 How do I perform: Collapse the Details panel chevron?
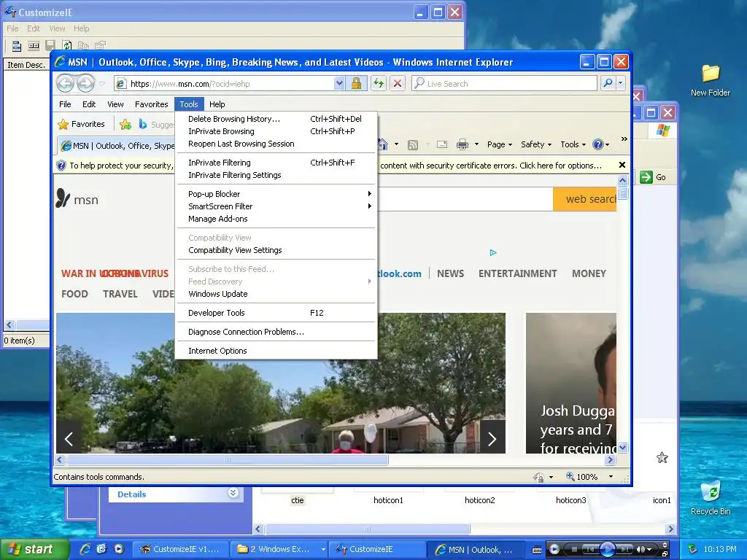[x=233, y=493]
